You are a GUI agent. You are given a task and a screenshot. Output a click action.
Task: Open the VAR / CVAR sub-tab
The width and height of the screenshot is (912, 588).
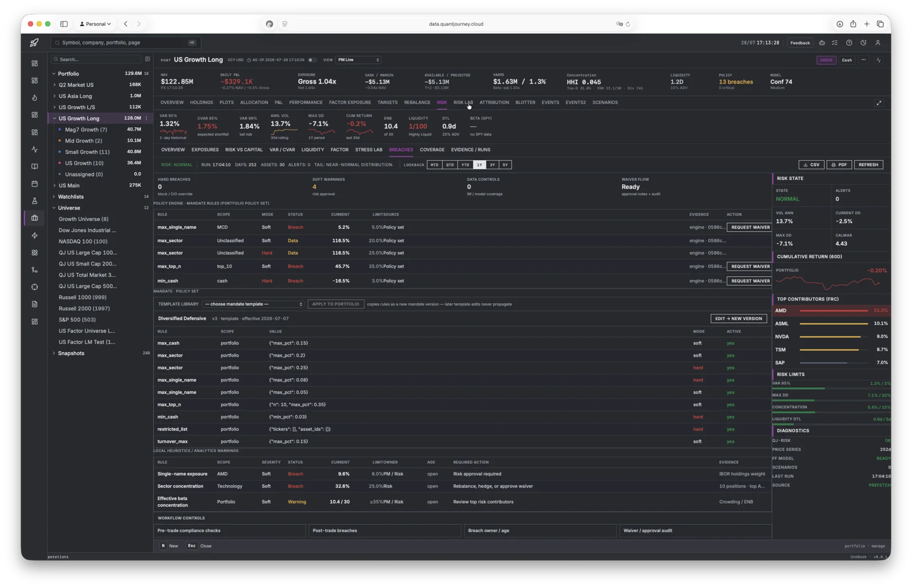pyautogui.click(x=282, y=150)
